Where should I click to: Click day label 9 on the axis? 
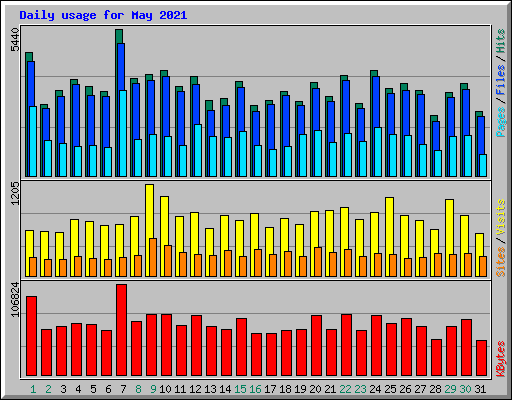click(x=153, y=389)
